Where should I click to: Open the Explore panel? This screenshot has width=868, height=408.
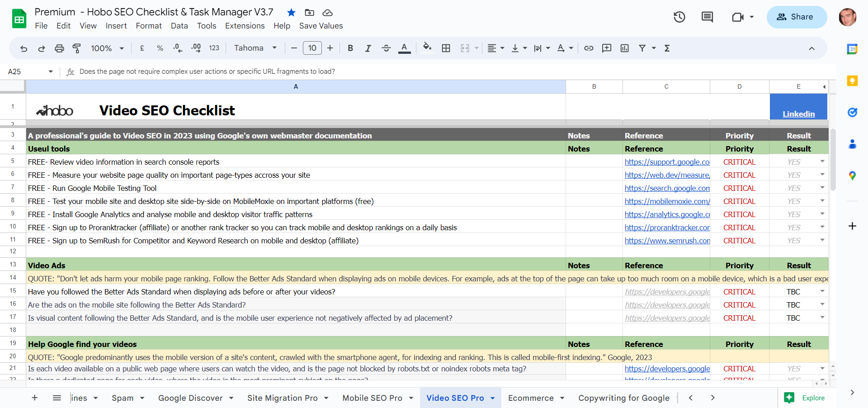point(804,398)
